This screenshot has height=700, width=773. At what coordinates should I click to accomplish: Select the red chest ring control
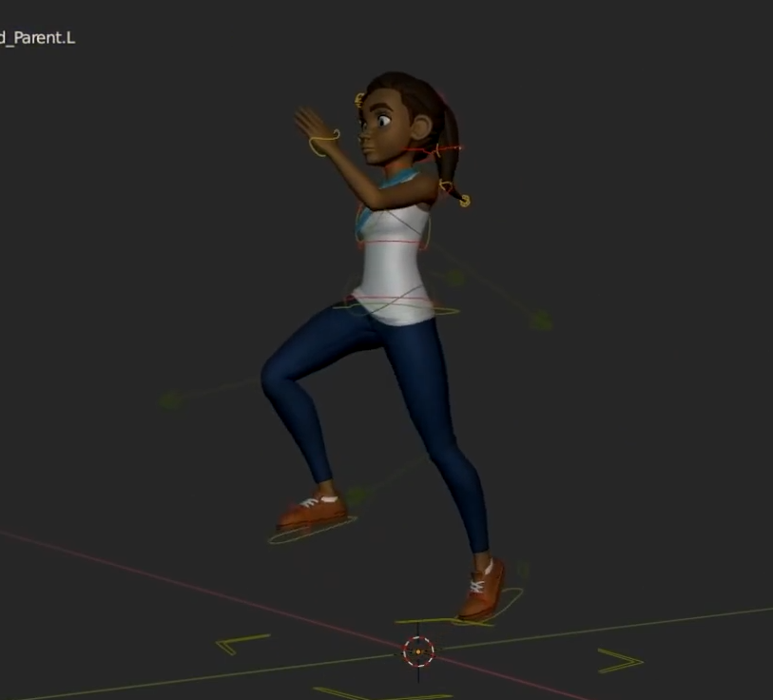tap(392, 243)
